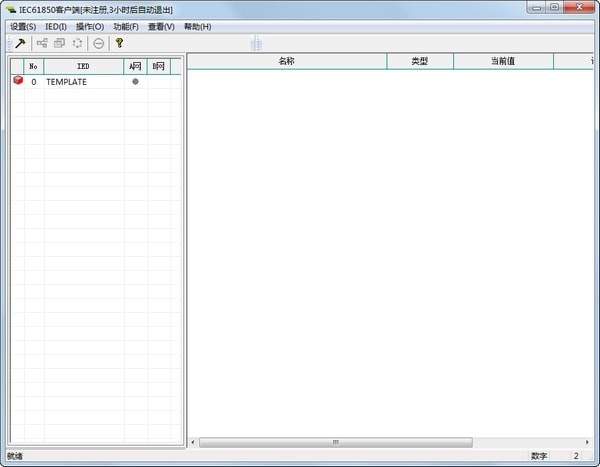Click the network tree toolbar icon
Image resolution: width=600 pixels, height=467 pixels.
(x=42, y=43)
